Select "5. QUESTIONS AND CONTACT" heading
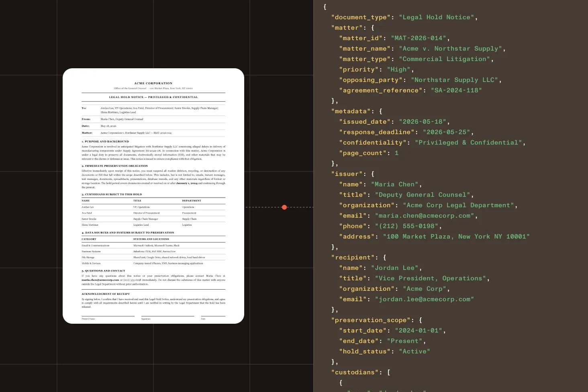Image resolution: width=588 pixels, height=392 pixels. coord(103,271)
